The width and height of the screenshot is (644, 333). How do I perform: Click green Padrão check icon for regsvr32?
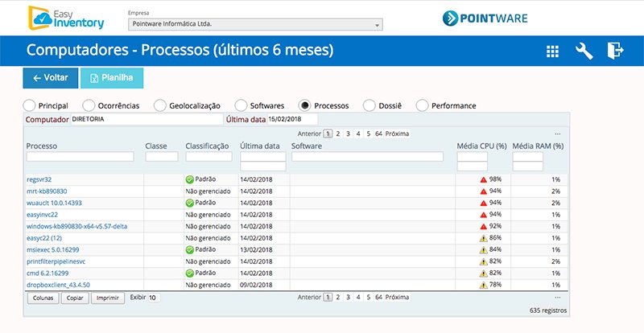(x=190, y=179)
